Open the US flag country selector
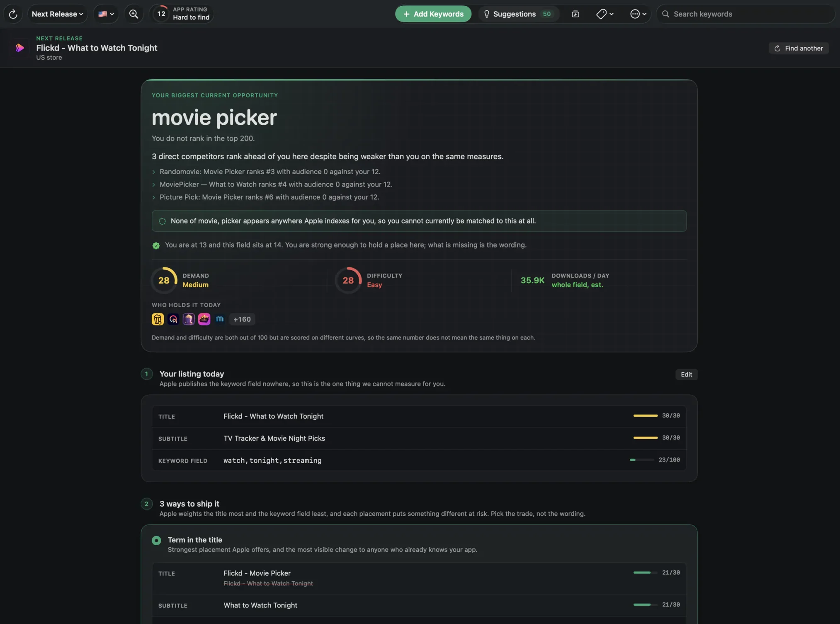Viewport: 840px width, 624px height. click(x=106, y=14)
